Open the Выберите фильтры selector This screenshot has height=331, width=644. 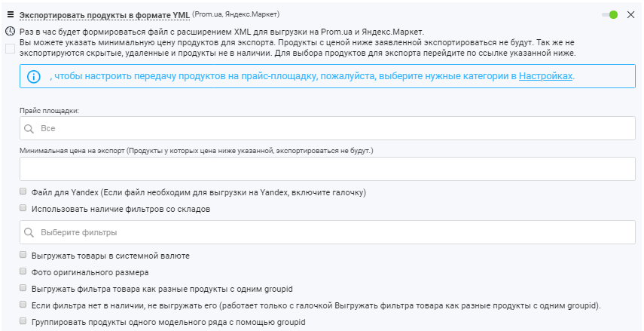pyautogui.click(x=328, y=232)
